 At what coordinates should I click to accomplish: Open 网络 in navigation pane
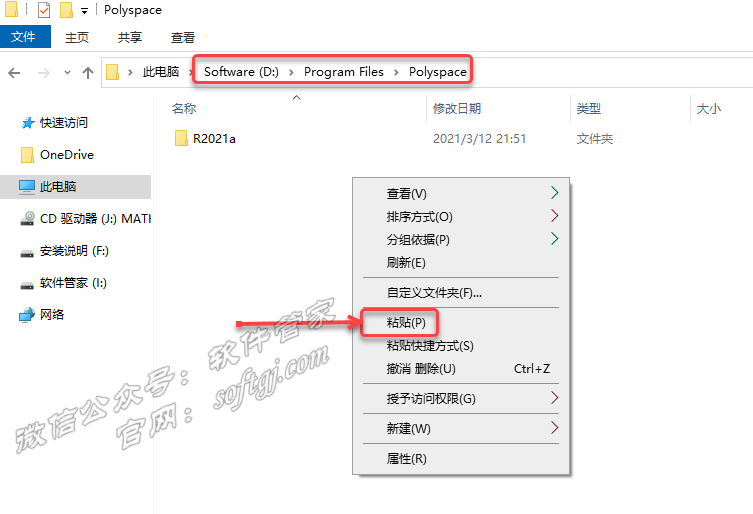(x=52, y=315)
